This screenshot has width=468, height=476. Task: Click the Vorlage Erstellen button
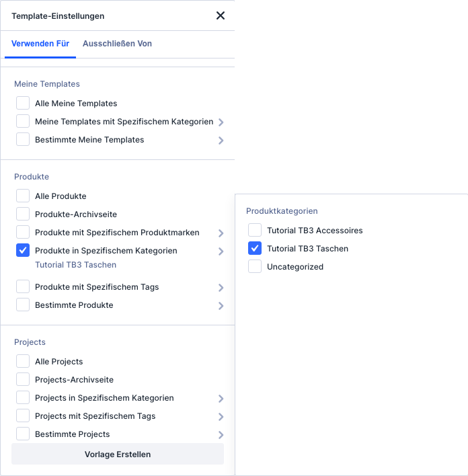point(118,454)
